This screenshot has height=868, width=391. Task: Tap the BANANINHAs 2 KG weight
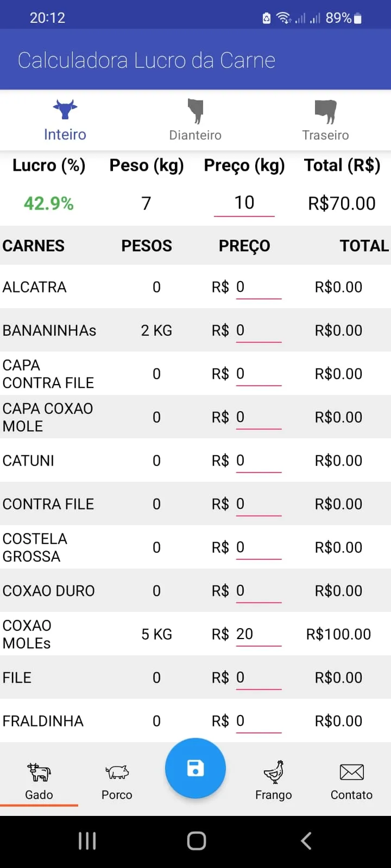(156, 330)
